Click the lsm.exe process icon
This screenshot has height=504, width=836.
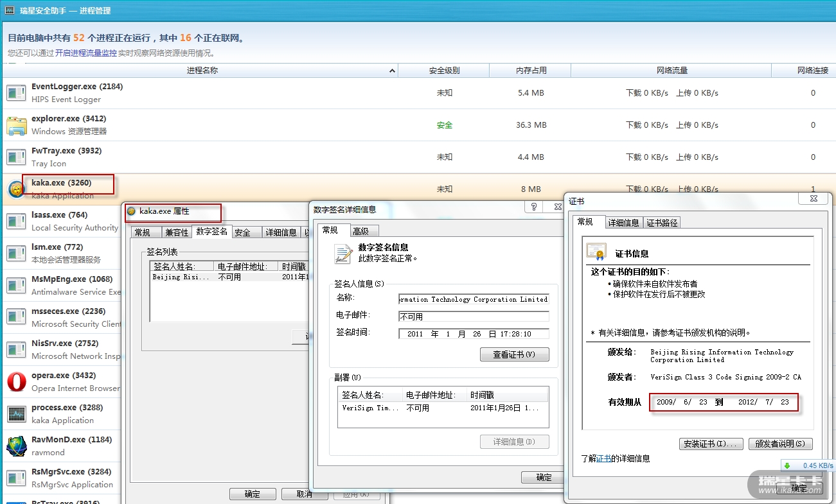point(16,254)
